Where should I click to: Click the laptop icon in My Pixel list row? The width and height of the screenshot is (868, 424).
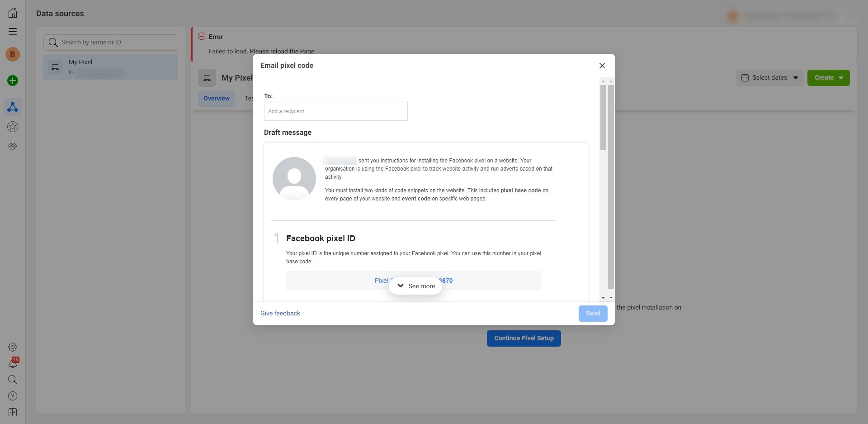55,67
